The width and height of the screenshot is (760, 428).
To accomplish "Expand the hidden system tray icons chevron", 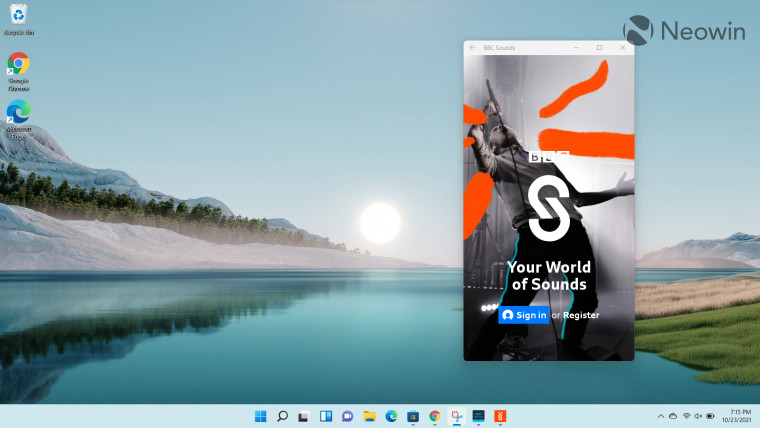I will tap(661, 416).
